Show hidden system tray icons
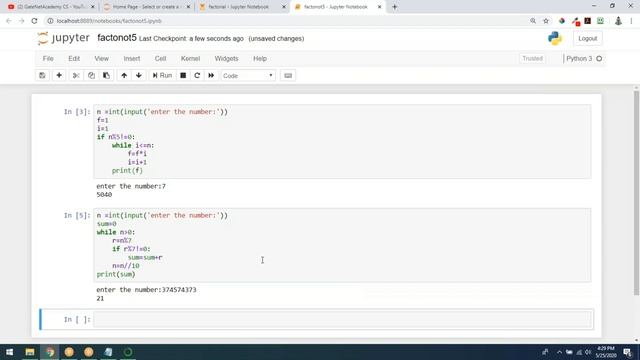 coord(559,352)
